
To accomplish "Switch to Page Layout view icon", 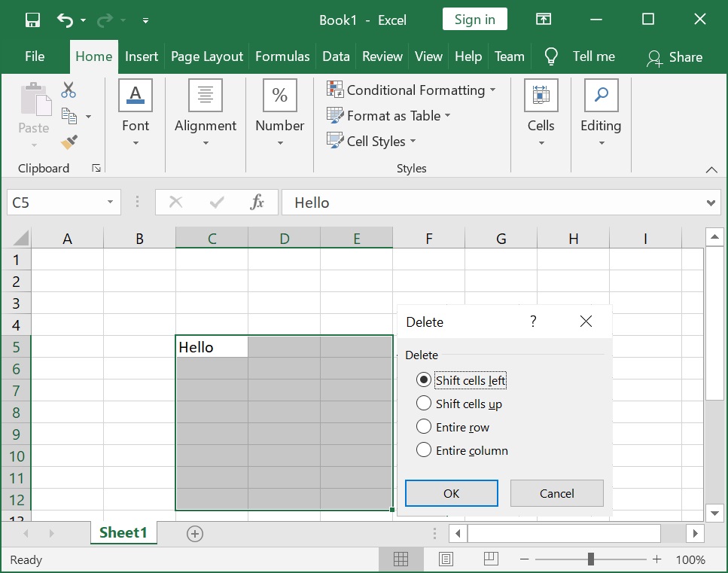I will pyautogui.click(x=446, y=559).
